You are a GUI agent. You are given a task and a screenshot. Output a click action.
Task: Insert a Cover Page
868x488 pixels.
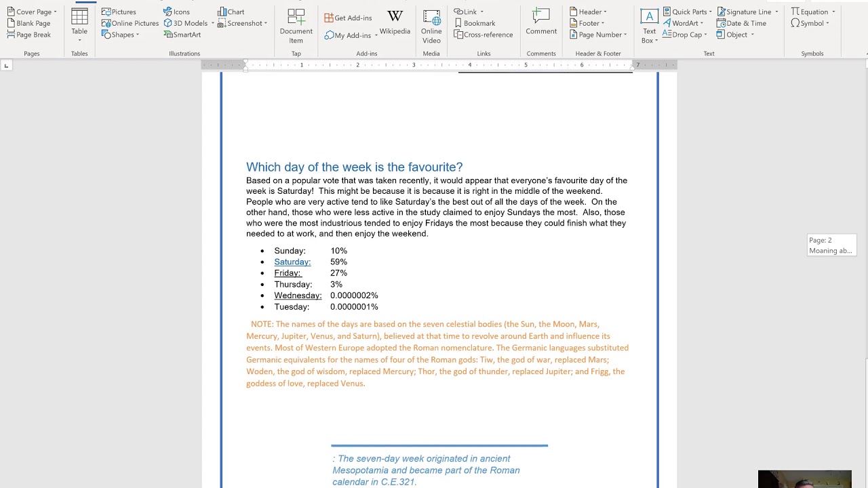(32, 12)
